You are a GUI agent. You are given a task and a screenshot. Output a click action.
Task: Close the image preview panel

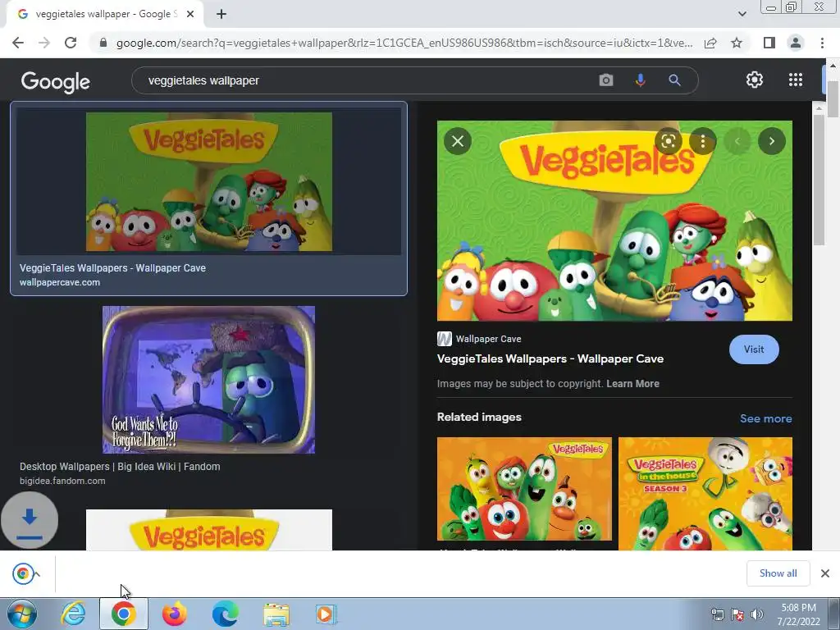click(x=458, y=141)
